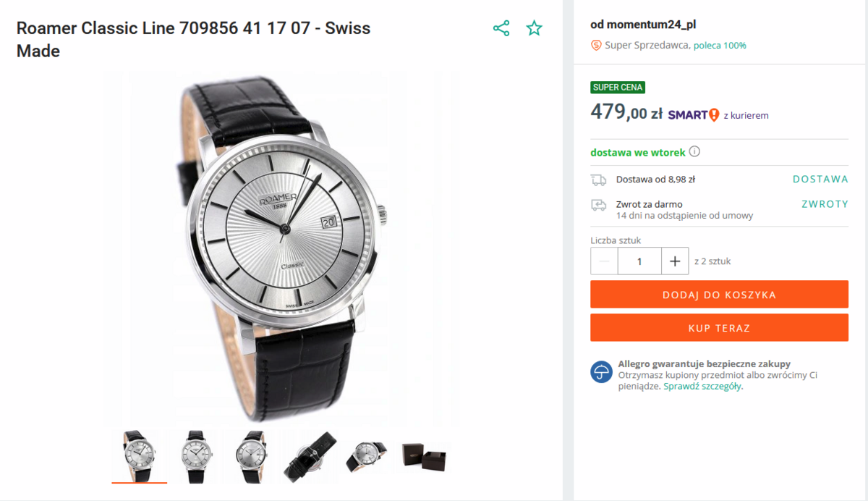Click the quantity input field
The height and width of the screenshot is (501, 868).
[639, 261]
